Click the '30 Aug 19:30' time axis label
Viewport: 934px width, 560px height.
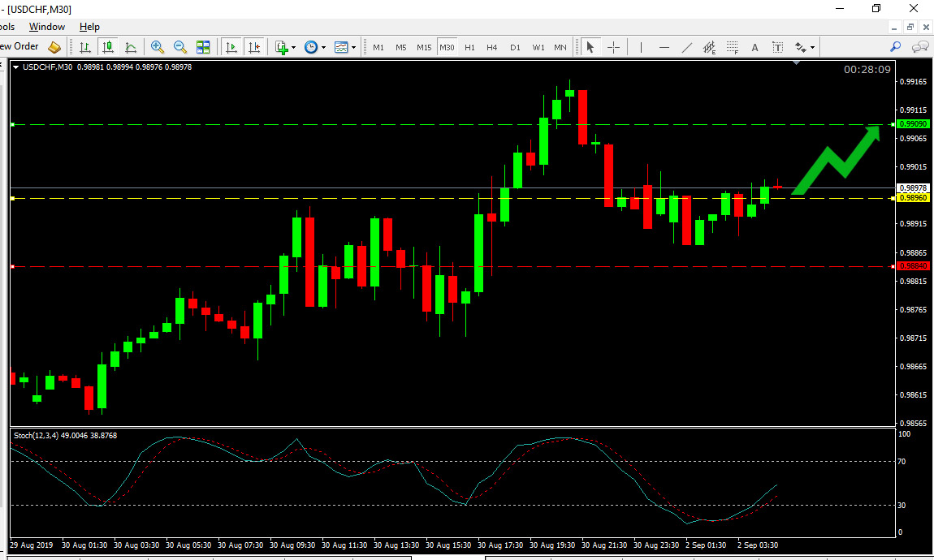[x=552, y=545]
